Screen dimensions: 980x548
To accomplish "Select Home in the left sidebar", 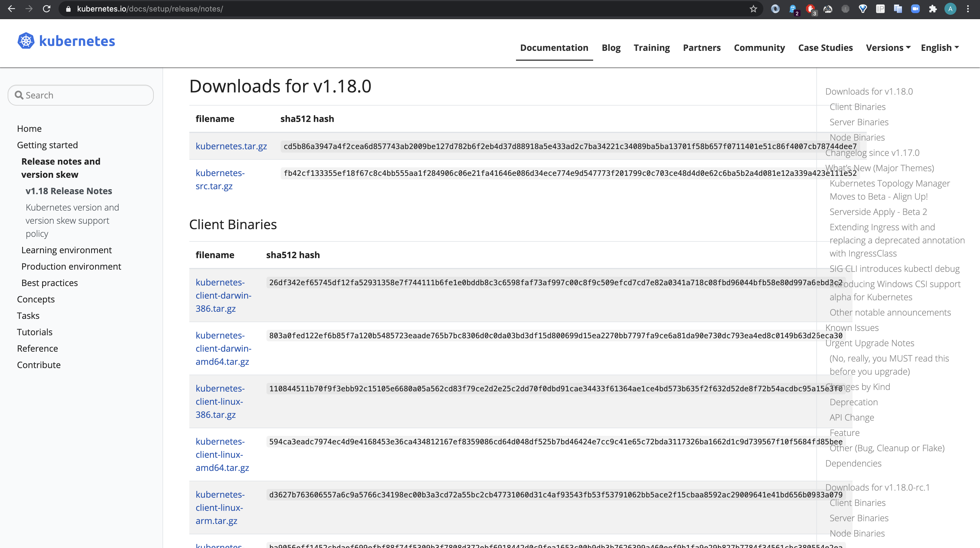I will click(x=29, y=129).
